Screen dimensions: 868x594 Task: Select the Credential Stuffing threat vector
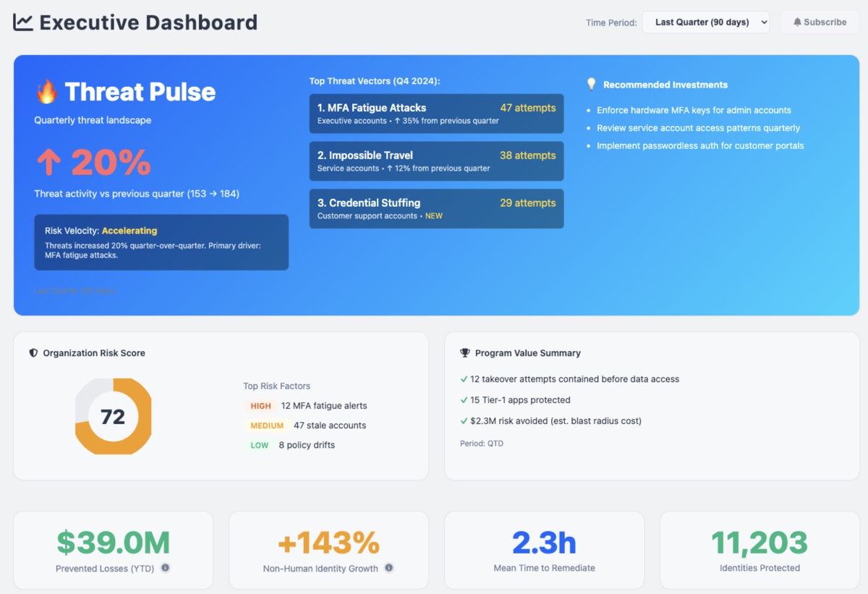(436, 208)
